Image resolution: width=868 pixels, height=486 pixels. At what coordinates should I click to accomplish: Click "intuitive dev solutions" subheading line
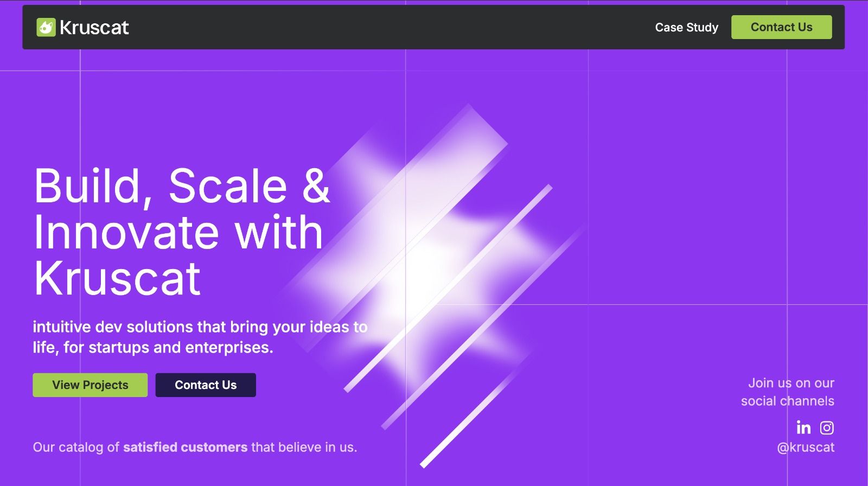[x=200, y=327]
